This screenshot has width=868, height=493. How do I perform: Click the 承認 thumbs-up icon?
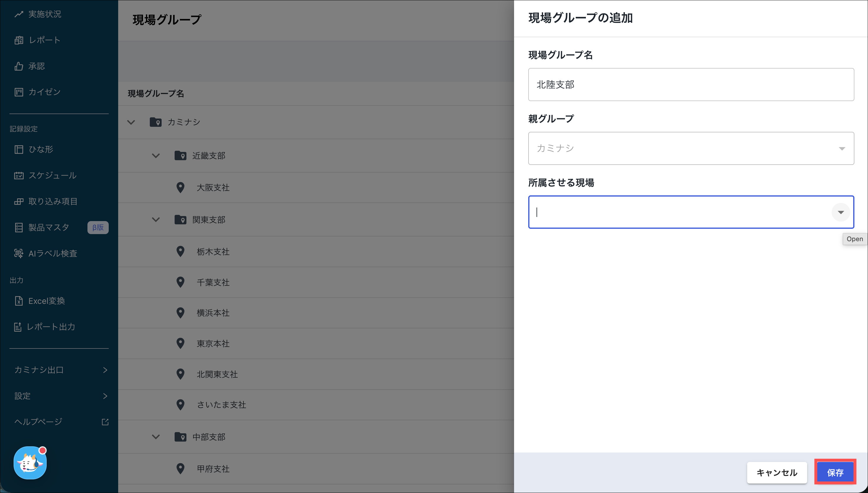(19, 66)
